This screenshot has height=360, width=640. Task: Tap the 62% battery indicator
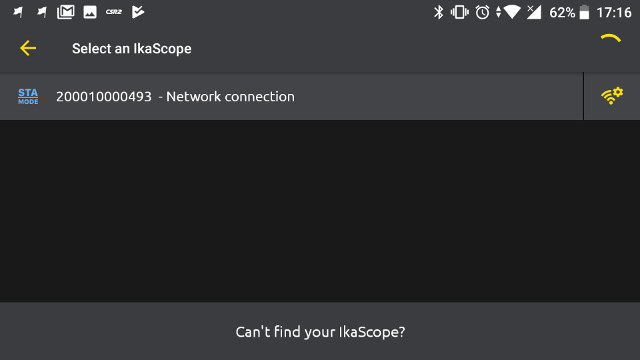(569, 13)
